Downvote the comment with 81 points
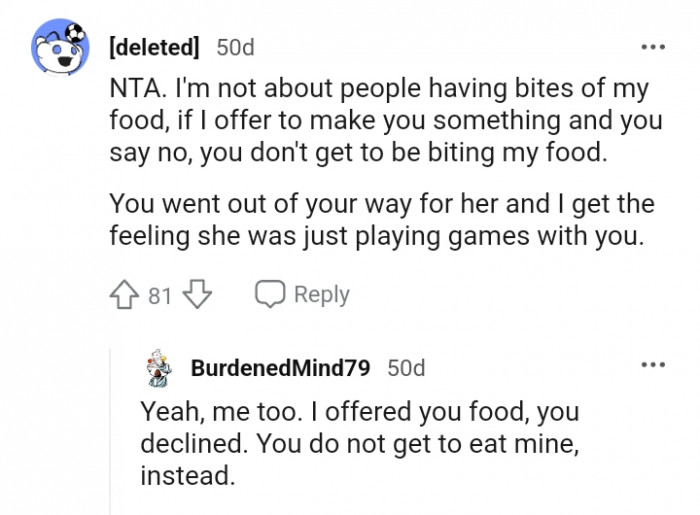The width and height of the screenshot is (700, 515). point(199,295)
